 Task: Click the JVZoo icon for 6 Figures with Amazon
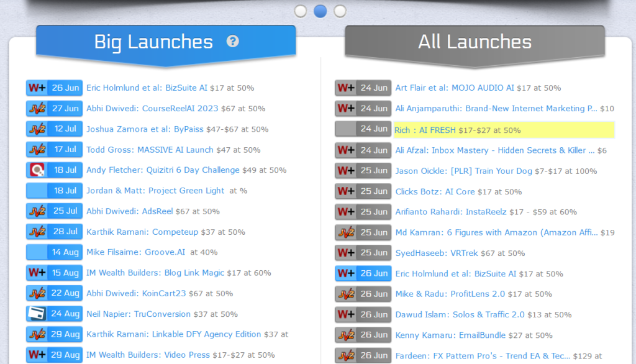[x=347, y=232]
